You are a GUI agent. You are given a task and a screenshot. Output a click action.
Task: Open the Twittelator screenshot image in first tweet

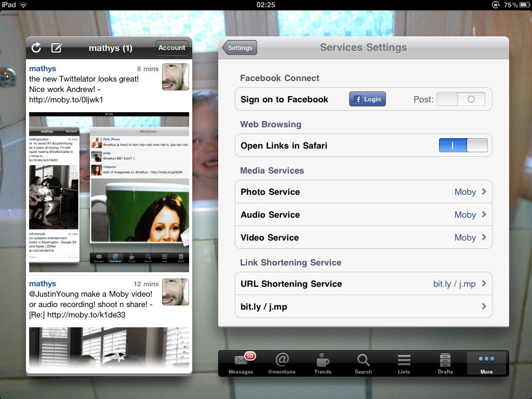coord(109,192)
